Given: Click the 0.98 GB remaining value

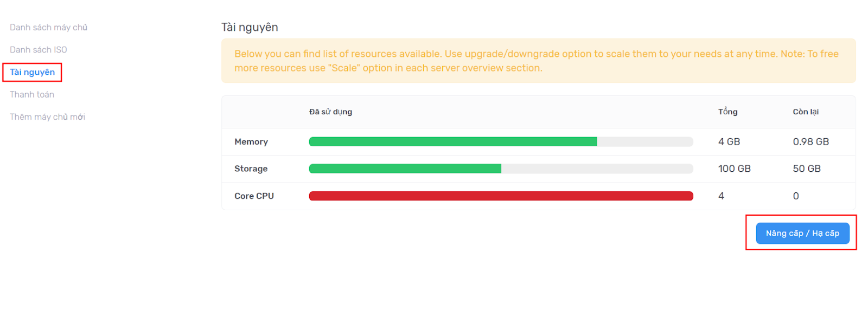Looking at the screenshot, I should tap(810, 141).
